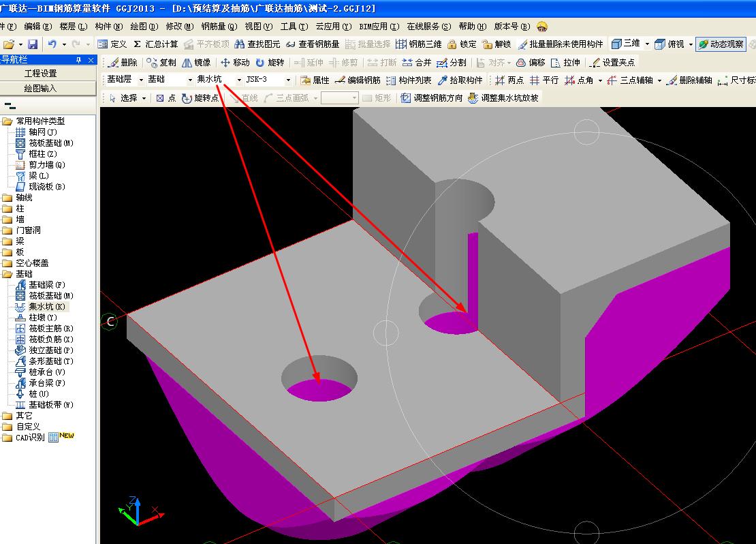Open the 定义 definition tool

click(112, 44)
